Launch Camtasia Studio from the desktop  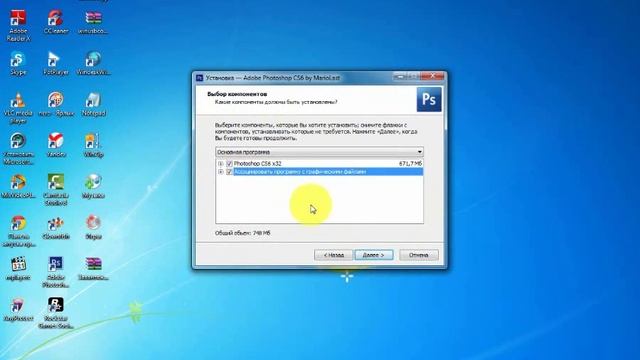point(56,190)
